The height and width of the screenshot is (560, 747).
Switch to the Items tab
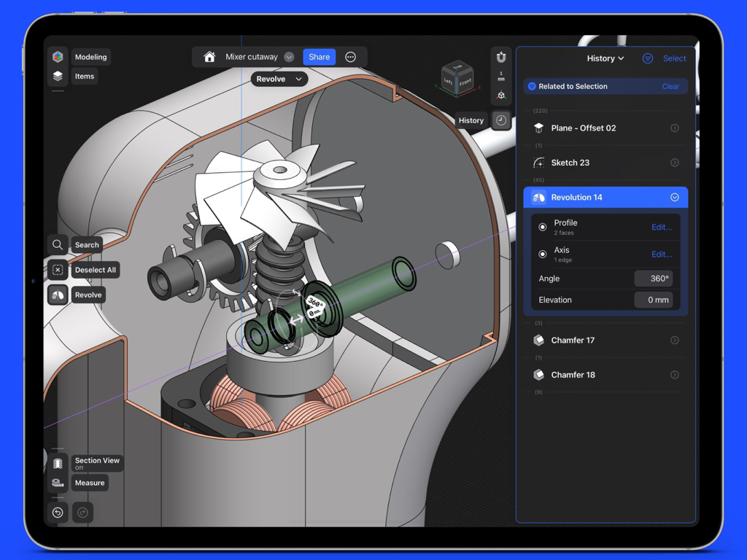[85, 76]
